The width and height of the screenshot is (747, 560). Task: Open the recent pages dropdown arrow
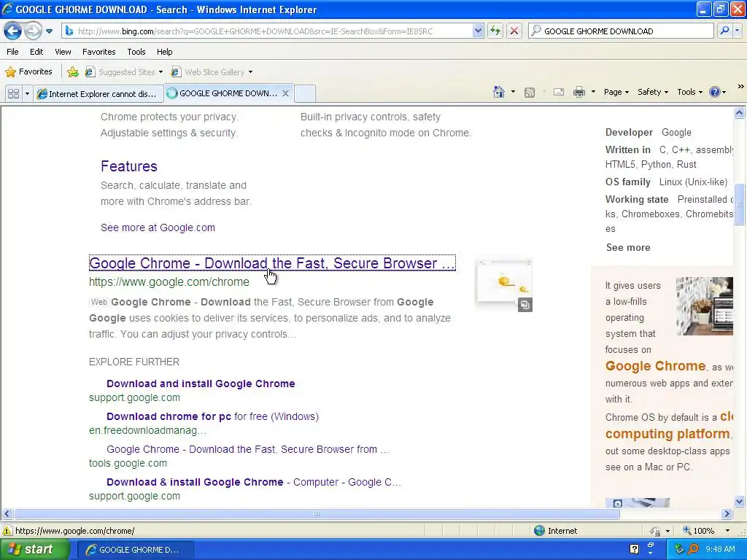tap(49, 31)
